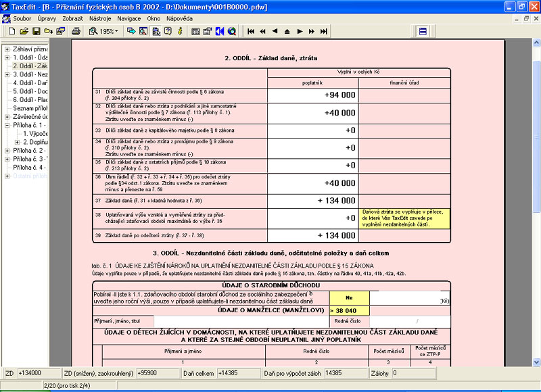541x392 pixels.
Task: Open the Nástroje menu
Action: coord(100,19)
